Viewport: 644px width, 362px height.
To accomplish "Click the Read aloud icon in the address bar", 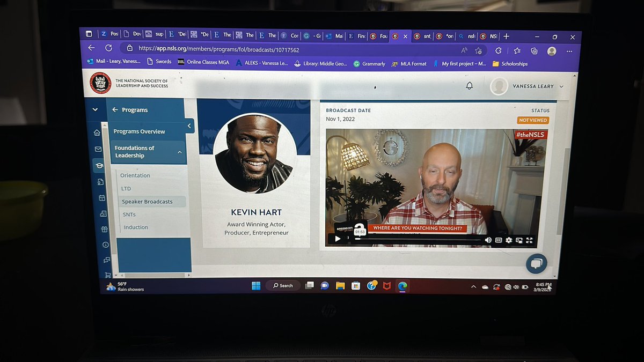I will tap(464, 50).
